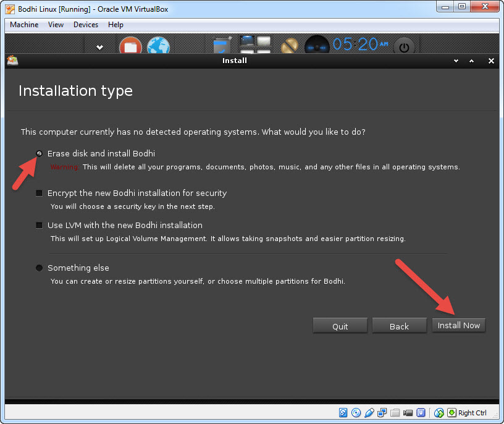
Task: Click the 05:20 AM clock gadget
Action: click(x=361, y=44)
